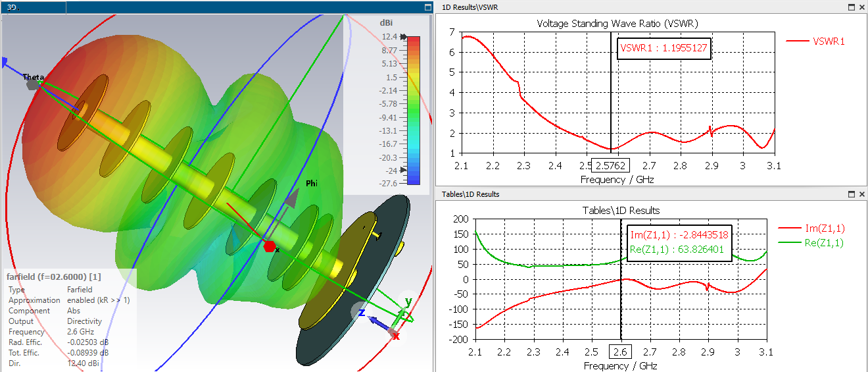Click the Re(Z1,1) : 63.826401 marker readout
This screenshot has height=372, width=868.
[677, 250]
